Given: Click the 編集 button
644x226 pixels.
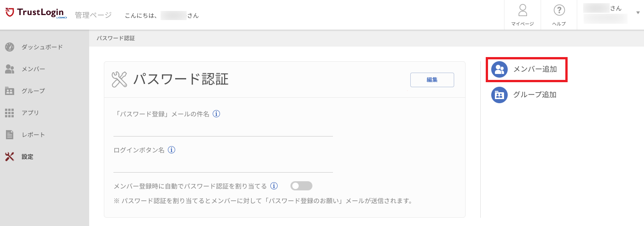Looking at the screenshot, I should (432, 80).
